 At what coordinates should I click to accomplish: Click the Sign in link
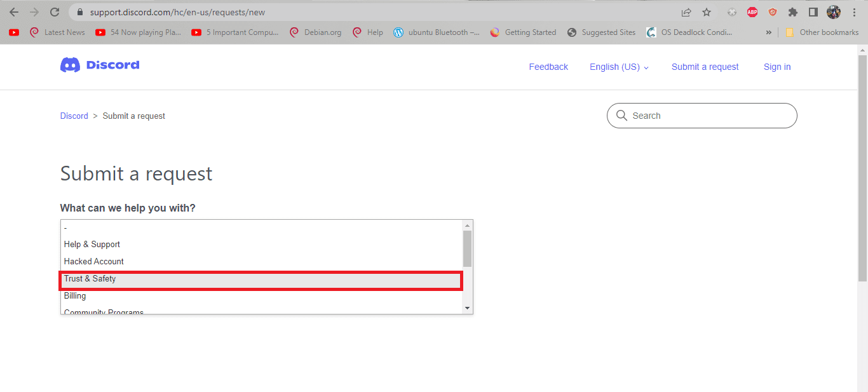(777, 67)
